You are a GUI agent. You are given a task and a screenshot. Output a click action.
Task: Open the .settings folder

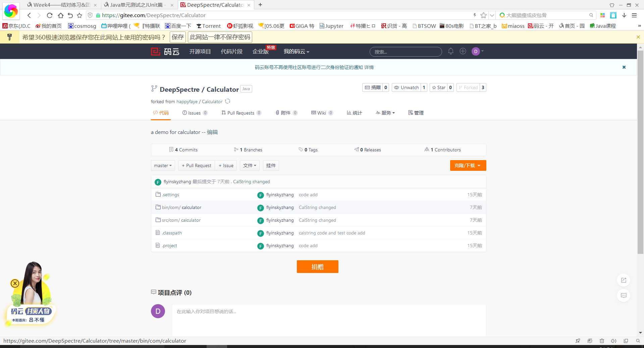[x=171, y=195]
